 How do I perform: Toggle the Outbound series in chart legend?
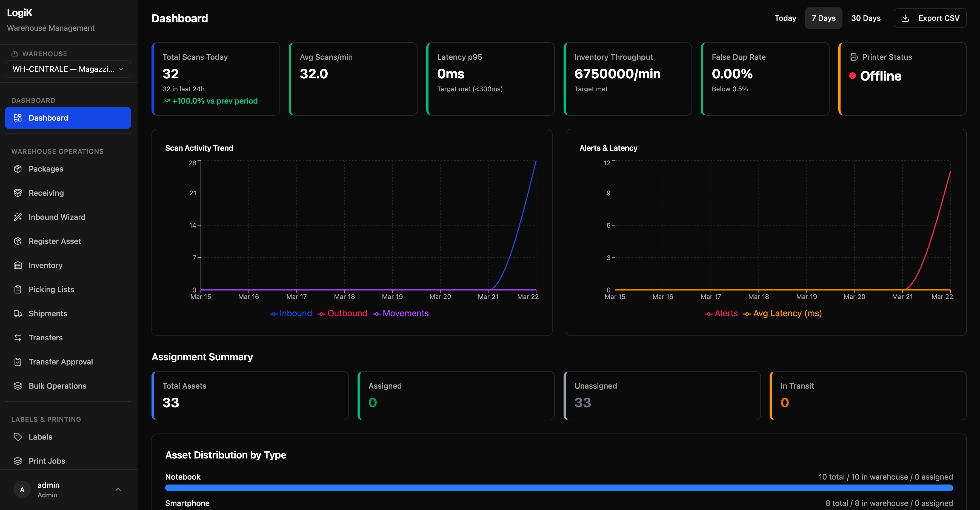tap(342, 313)
